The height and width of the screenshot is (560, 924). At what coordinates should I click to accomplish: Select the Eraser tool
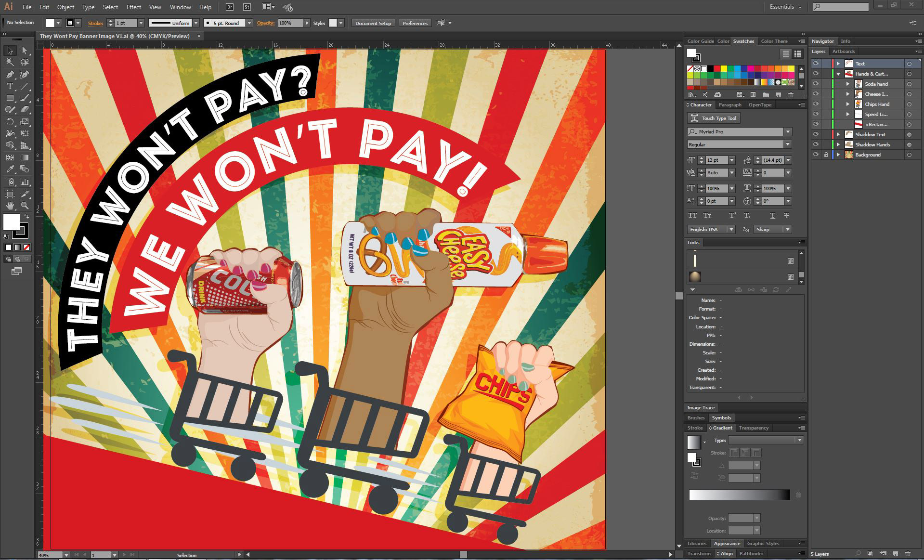pyautogui.click(x=25, y=110)
